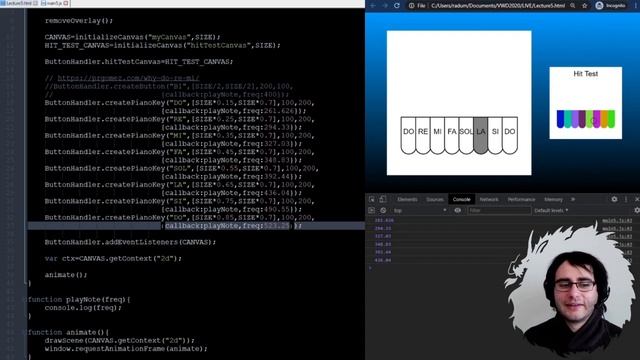Click the rightmost green bar in Hit Test
The image size is (640, 360).
[x=611, y=119]
